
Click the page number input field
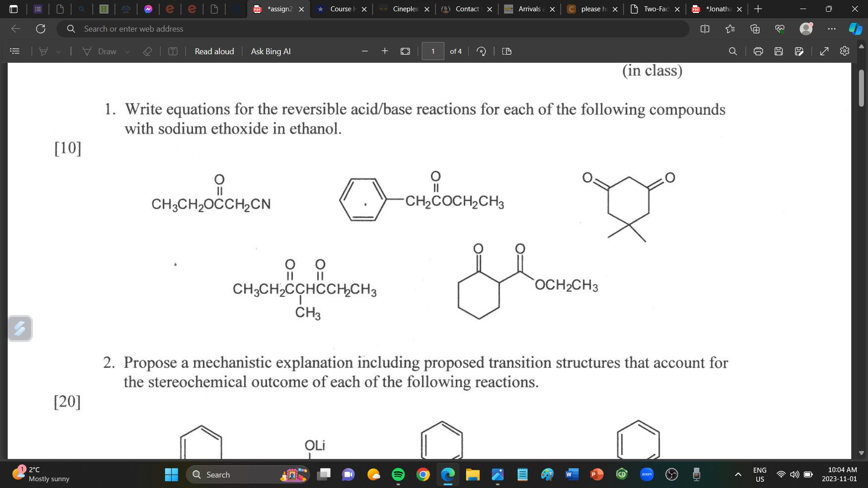pyautogui.click(x=433, y=51)
